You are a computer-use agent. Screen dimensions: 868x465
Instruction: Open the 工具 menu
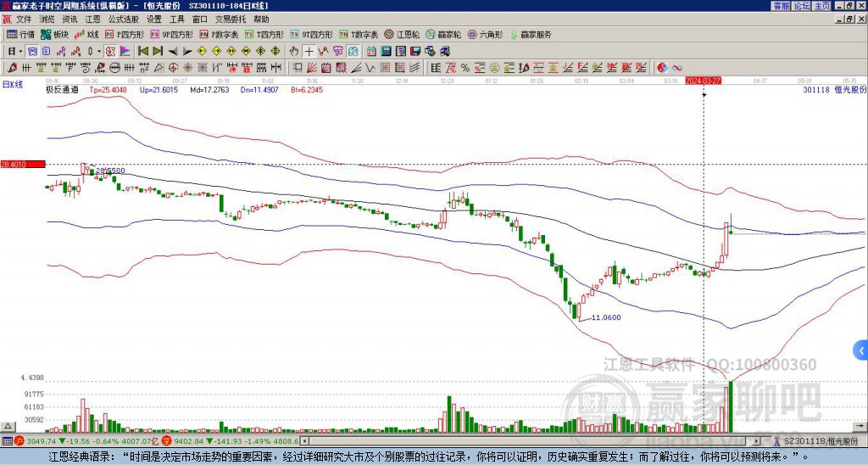click(x=177, y=20)
